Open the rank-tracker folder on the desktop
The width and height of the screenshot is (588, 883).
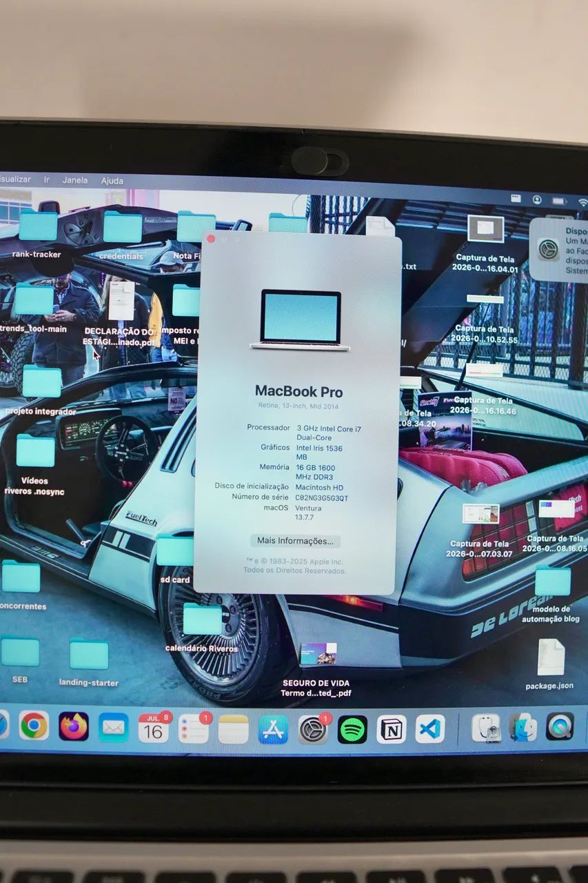pos(38,226)
